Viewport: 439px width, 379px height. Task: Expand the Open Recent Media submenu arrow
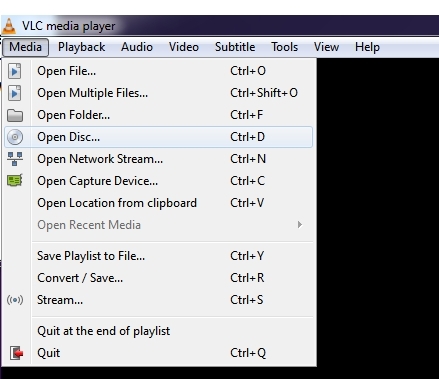coord(300,225)
